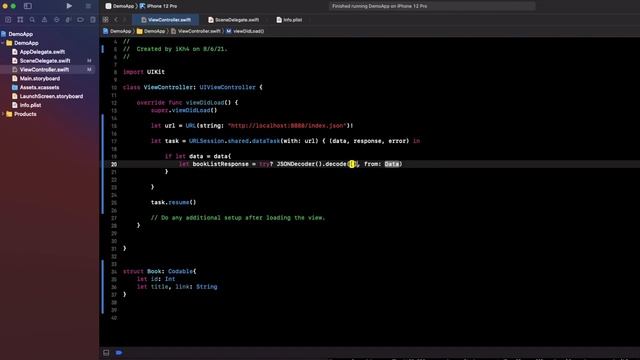The width and height of the screenshot is (640, 360).
Task: Open the Breakpoint navigator icon
Action: [80, 20]
